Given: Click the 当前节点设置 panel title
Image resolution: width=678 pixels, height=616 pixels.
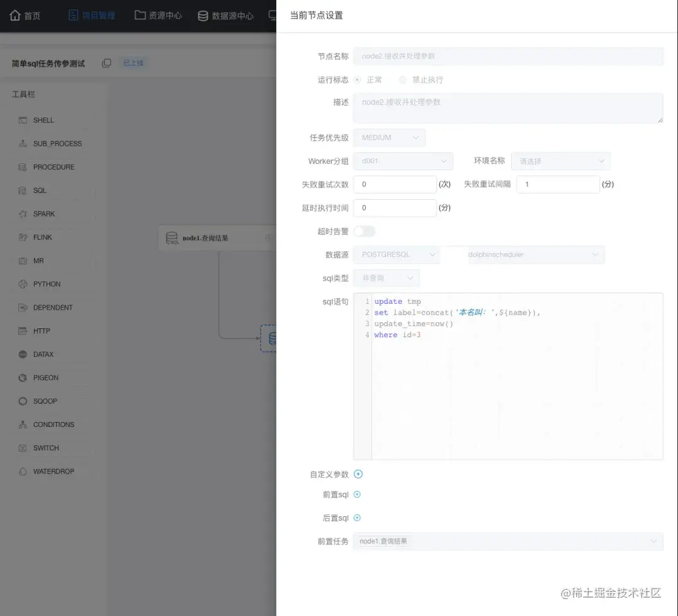Looking at the screenshot, I should point(316,16).
